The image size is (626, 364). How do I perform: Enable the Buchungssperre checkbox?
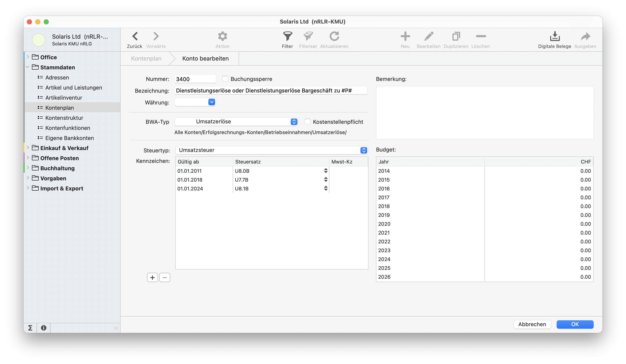point(225,79)
